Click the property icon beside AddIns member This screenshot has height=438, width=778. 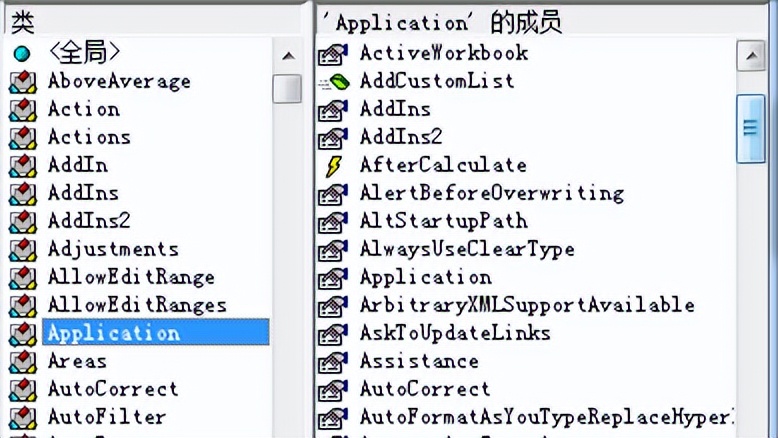pyautogui.click(x=332, y=111)
